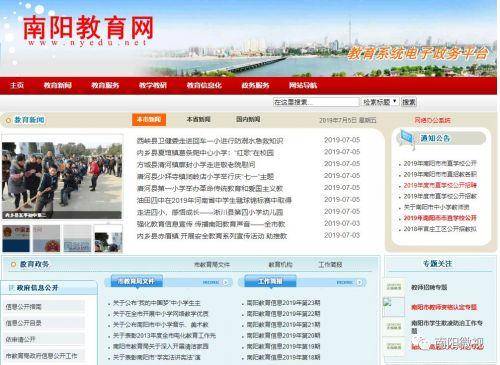The image size is (500, 365).
Task: Open the red 网络办公系统 link
Action: point(432,120)
